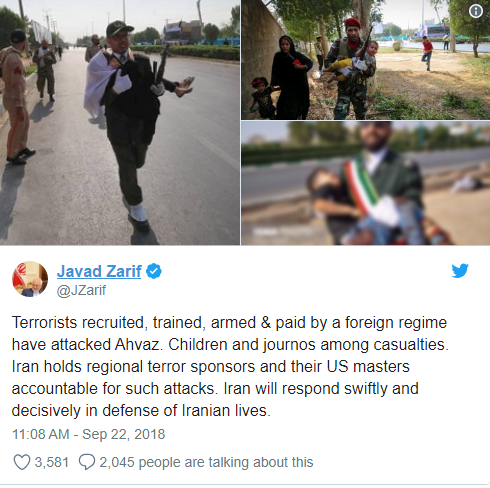Click the info icon on the photo

coord(476,11)
